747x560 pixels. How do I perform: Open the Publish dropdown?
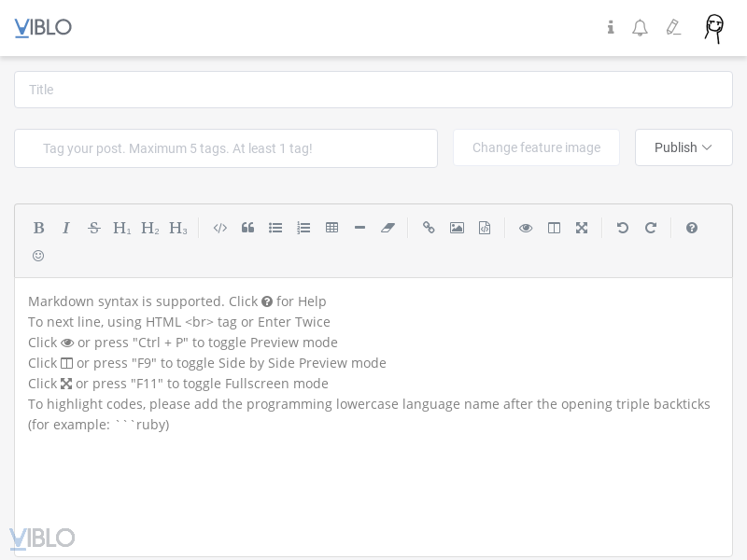pyautogui.click(x=684, y=147)
